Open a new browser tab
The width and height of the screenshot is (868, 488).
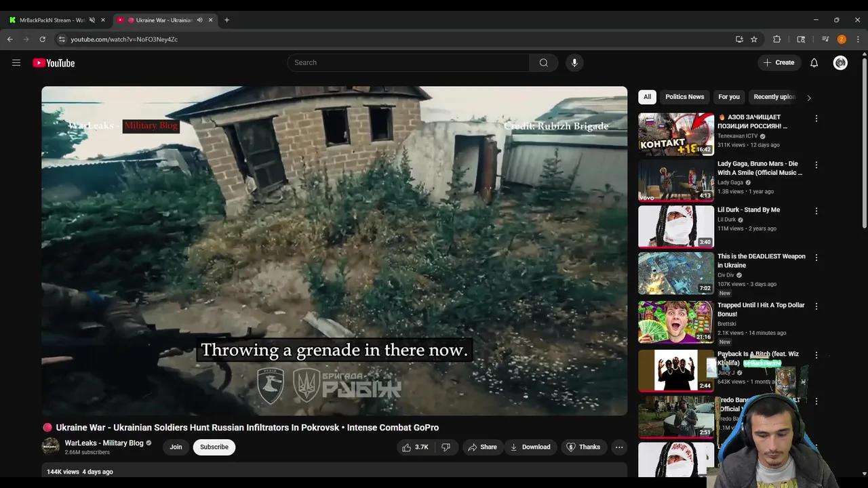tap(226, 20)
